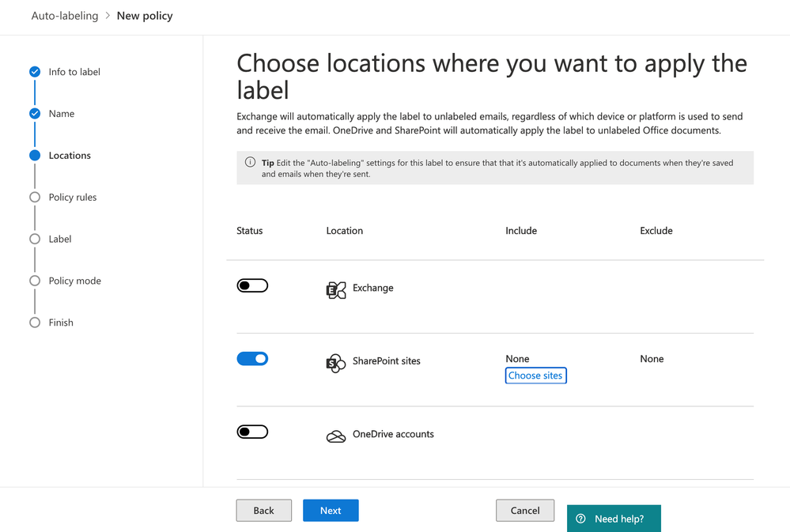Viewport: 790px width, 532px height.
Task: Click the info icon in the Tip banner
Action: (x=251, y=162)
